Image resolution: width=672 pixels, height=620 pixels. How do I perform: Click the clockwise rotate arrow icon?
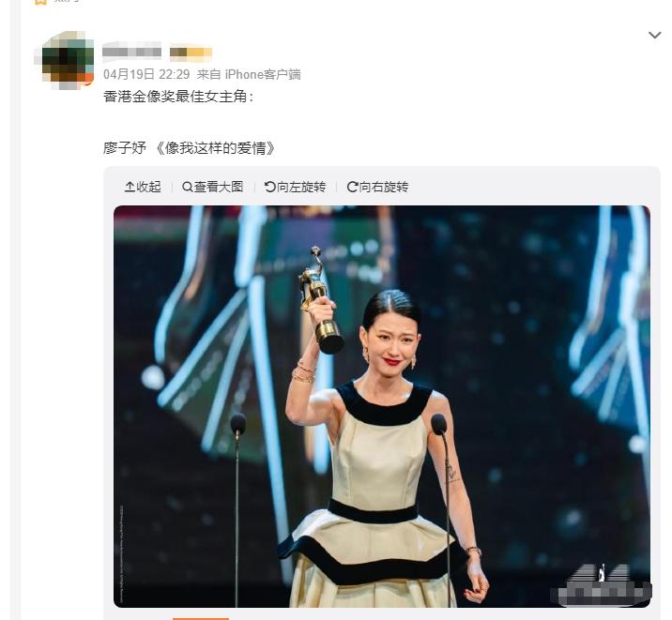(x=352, y=187)
